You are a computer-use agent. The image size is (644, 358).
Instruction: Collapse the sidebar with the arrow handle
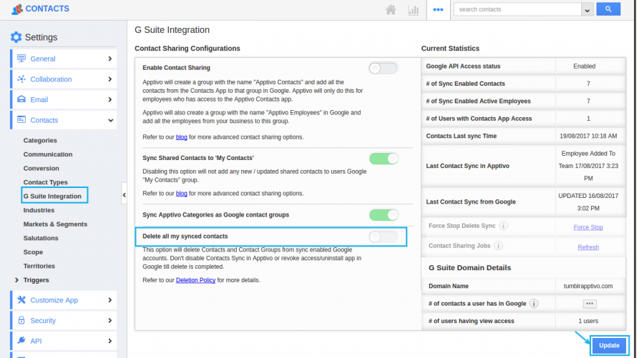[124, 195]
